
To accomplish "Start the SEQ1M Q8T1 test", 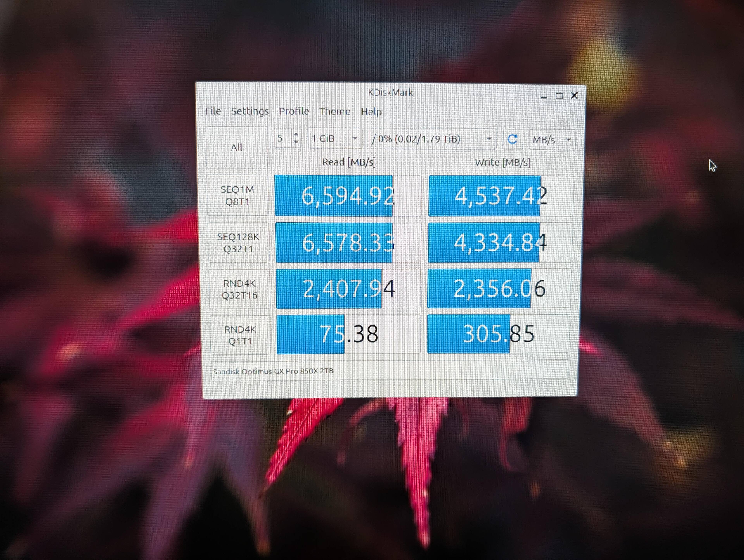I will 238,195.
